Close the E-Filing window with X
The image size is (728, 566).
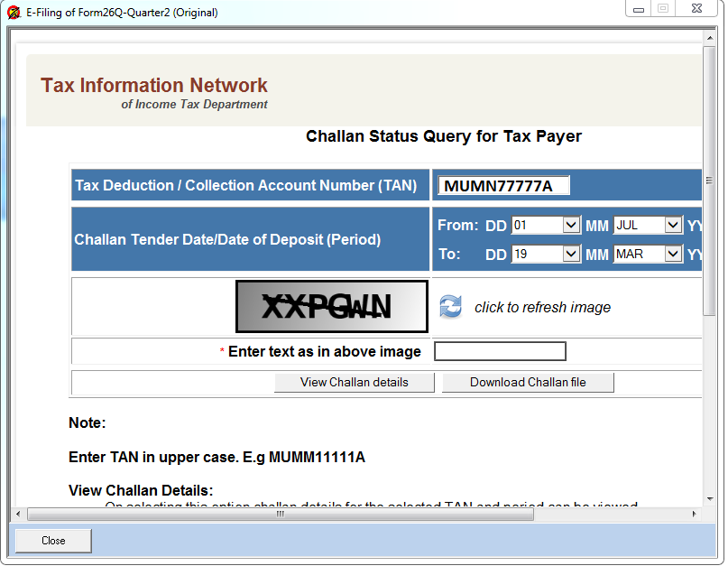pyautogui.click(x=696, y=9)
